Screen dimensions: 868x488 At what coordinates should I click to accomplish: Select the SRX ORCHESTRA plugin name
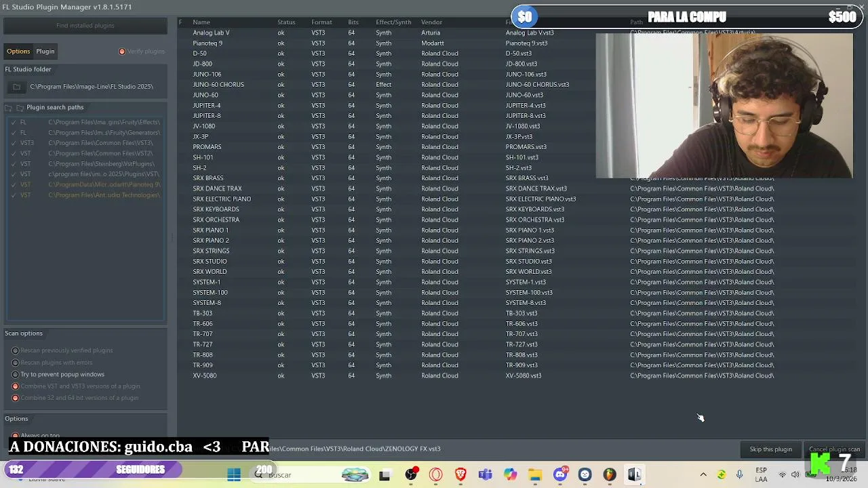tap(216, 220)
